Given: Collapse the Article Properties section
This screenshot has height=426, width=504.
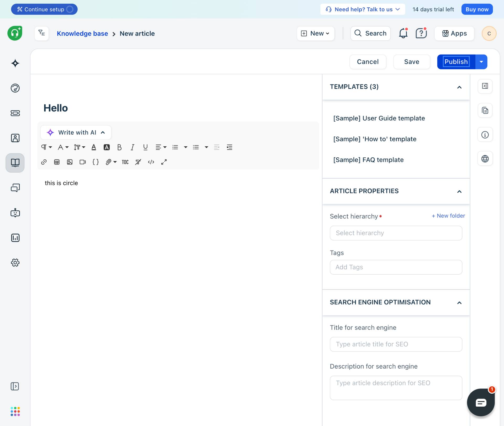Looking at the screenshot, I should click(459, 191).
